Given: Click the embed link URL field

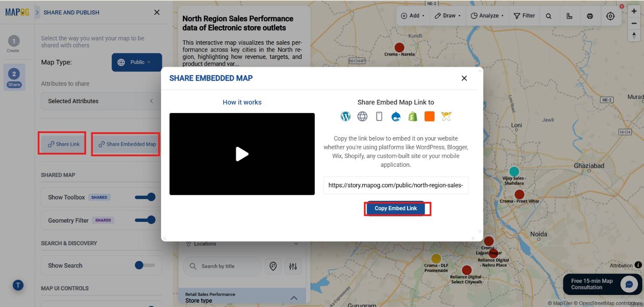Looking at the screenshot, I should 396,185.
